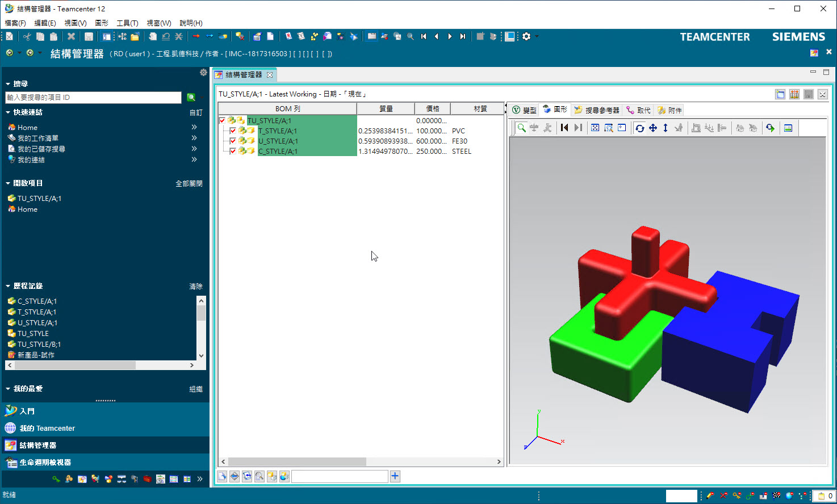
Task: Click the green key icon in bottom application bar
Action: coord(56,479)
